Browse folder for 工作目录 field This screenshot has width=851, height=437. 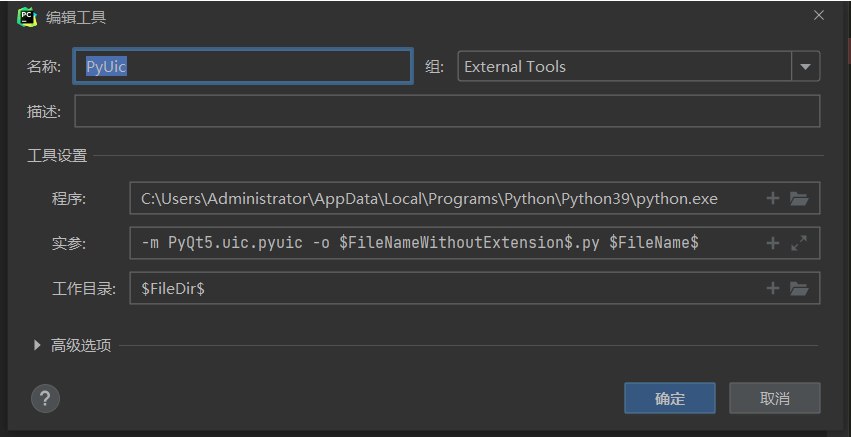[798, 288]
